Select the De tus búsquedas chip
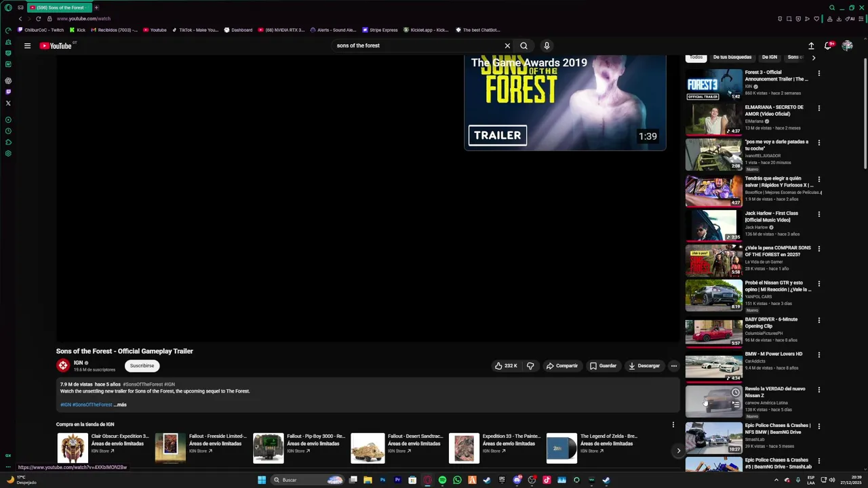868x488 pixels. coord(732,57)
